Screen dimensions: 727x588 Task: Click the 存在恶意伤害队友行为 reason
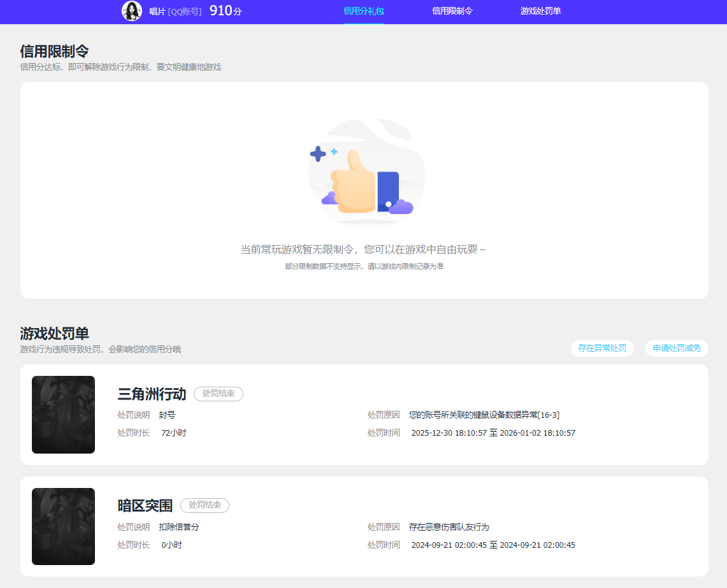pyautogui.click(x=449, y=527)
